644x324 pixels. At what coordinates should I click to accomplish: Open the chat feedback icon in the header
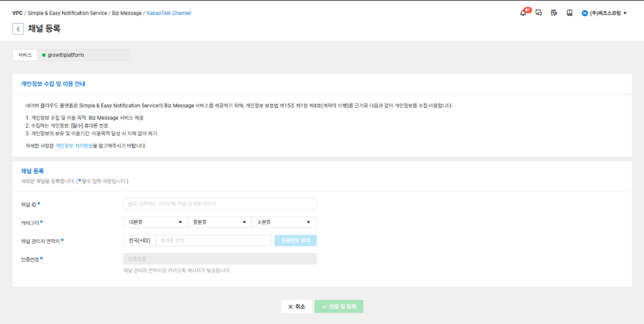538,12
